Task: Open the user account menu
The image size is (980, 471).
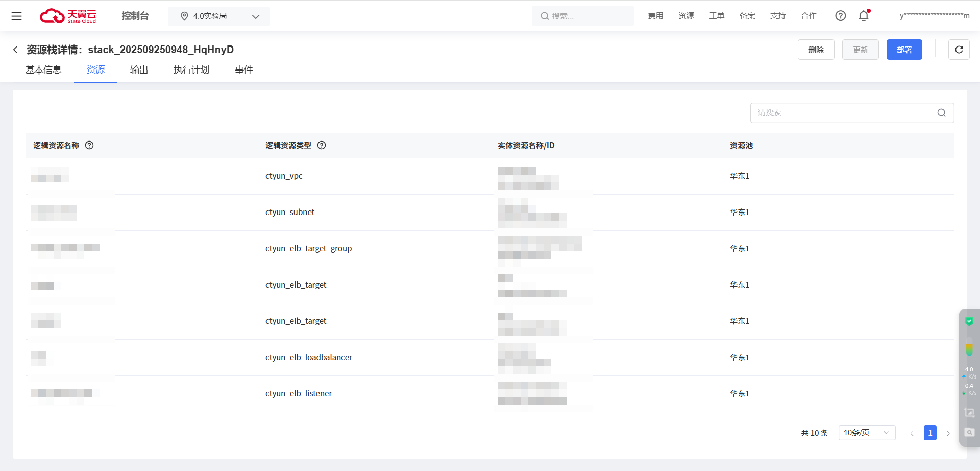Action: point(934,16)
